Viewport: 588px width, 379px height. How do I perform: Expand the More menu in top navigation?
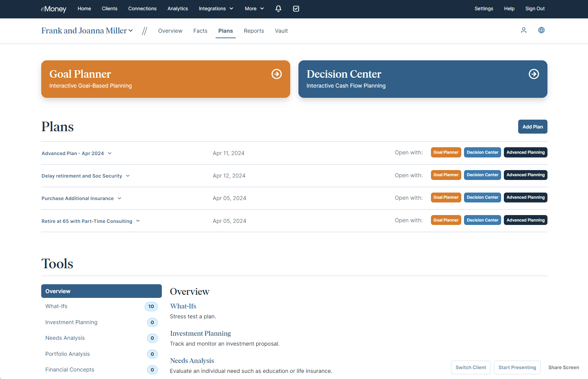(254, 9)
